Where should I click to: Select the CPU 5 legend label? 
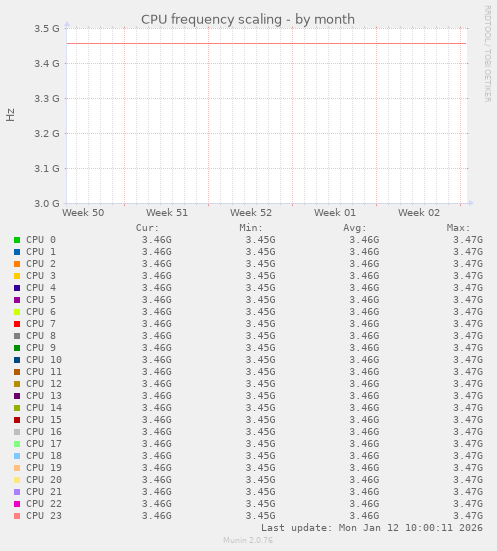pos(41,300)
